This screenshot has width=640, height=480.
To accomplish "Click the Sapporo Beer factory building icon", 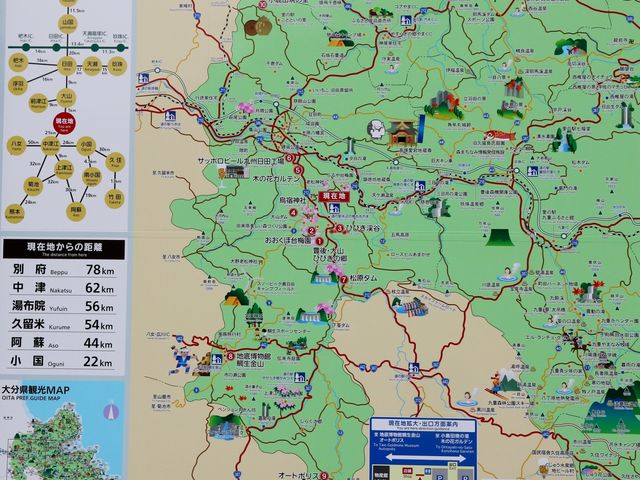I will (234, 170).
